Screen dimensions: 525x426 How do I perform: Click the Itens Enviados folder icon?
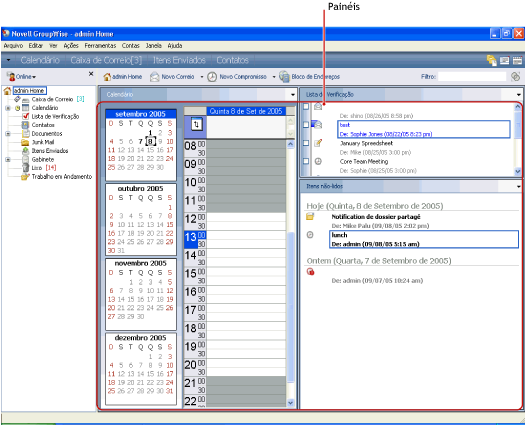[25, 151]
